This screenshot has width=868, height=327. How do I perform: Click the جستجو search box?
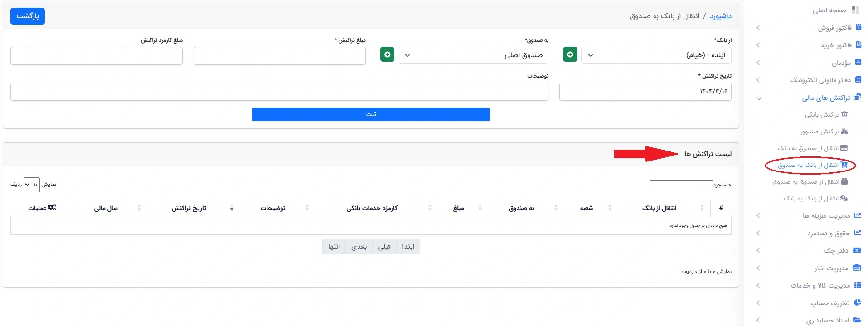[681, 185]
